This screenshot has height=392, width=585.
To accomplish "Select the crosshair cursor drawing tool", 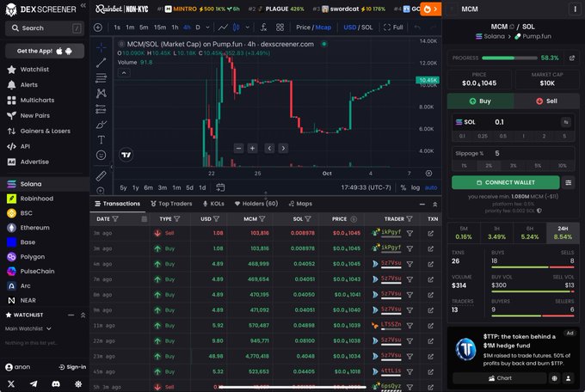I will point(101,47).
